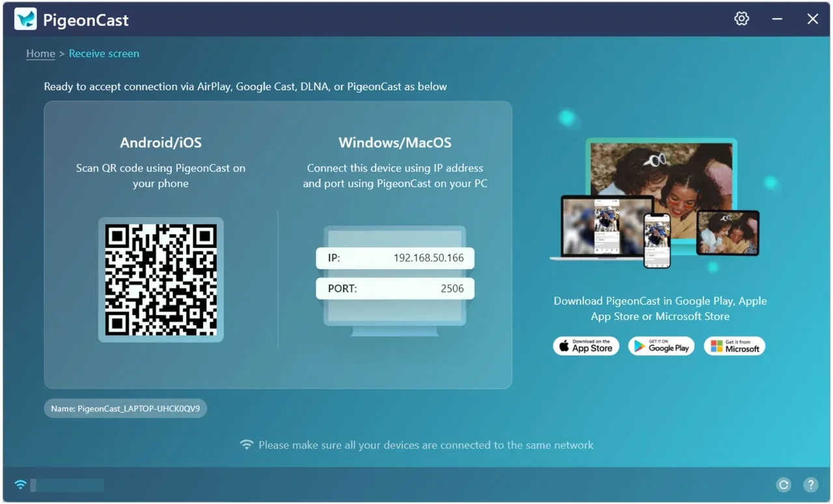
Task: Click the Wi-Fi icon in status bar
Action: tap(21, 484)
